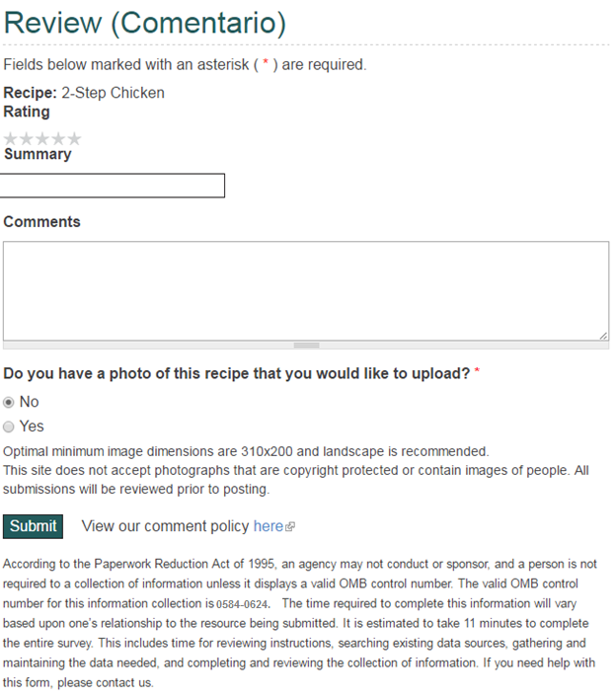Click the "Summary" field label
The height and width of the screenshot is (699, 616).
click(38, 154)
